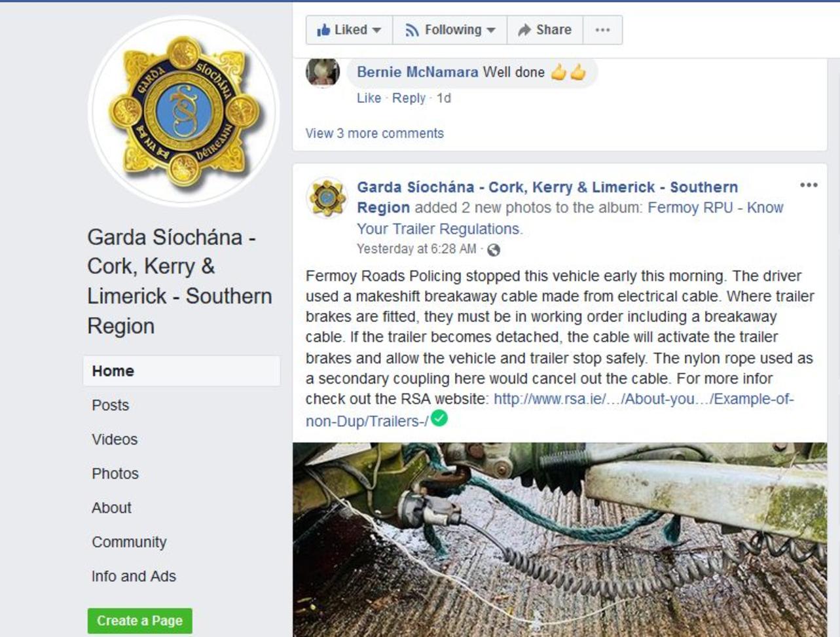Click Bernie McNamara's avatar picture
Viewport: 840px width, 637px height.
pos(323,72)
